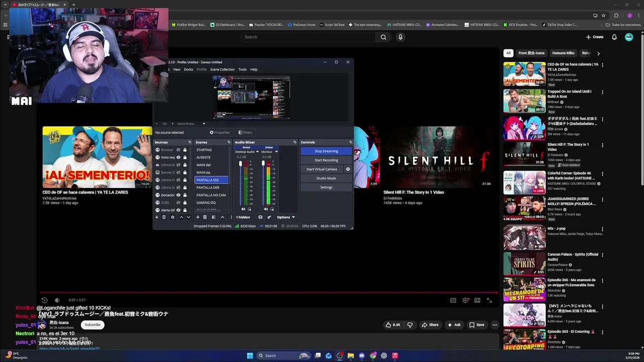Pop out the Sources dock
This screenshot has width=644, height=362.
tap(190, 142)
